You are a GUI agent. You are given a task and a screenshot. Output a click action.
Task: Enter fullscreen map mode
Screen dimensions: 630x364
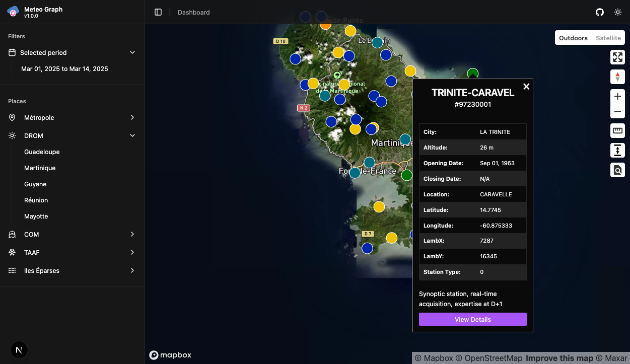click(x=617, y=57)
